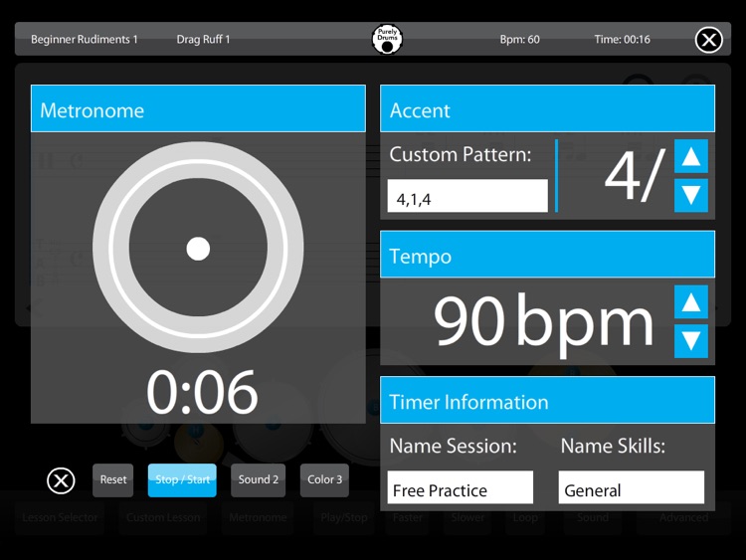This screenshot has height=560, width=746.
Task: Click the 0:06 timer readout
Action: 202,392
